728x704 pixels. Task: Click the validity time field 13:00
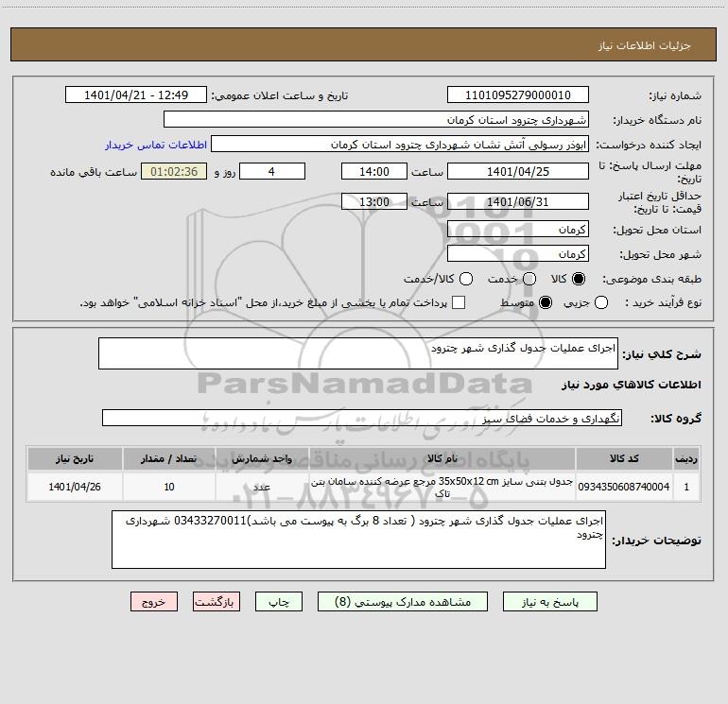(374, 201)
